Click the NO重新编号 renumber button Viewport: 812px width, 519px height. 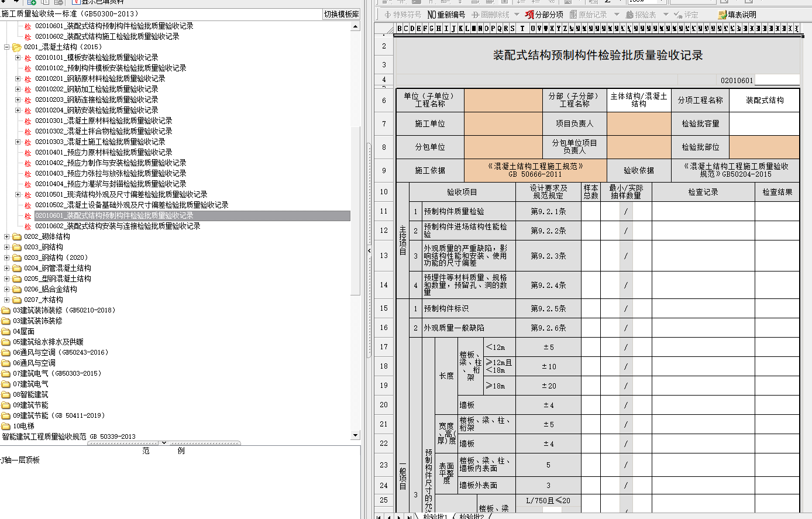446,15
